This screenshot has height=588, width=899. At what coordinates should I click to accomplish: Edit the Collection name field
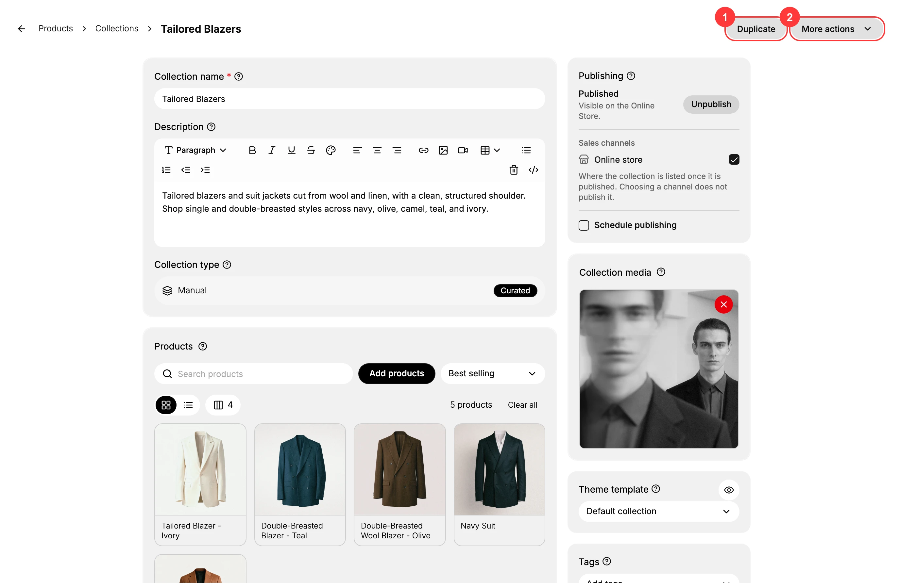point(349,99)
